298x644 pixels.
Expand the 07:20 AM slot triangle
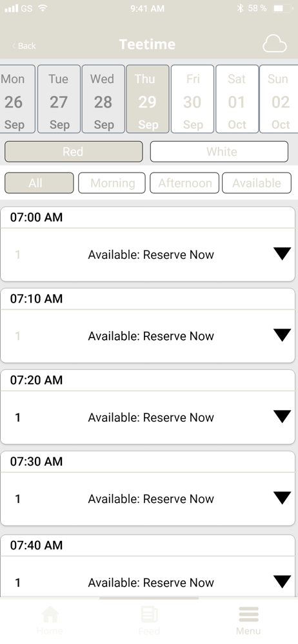[283, 417]
